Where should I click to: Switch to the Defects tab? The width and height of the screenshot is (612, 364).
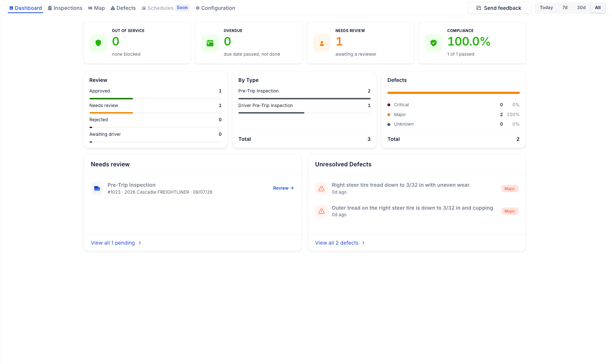(123, 8)
